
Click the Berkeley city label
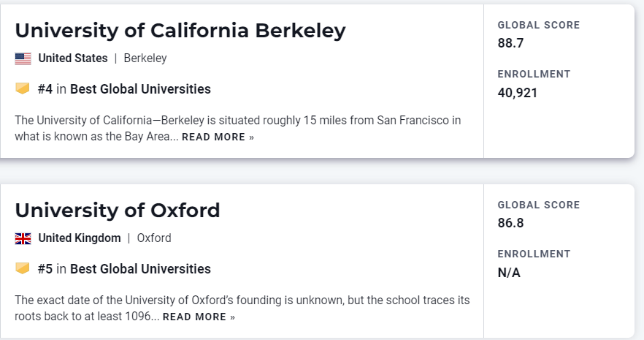[145, 58]
